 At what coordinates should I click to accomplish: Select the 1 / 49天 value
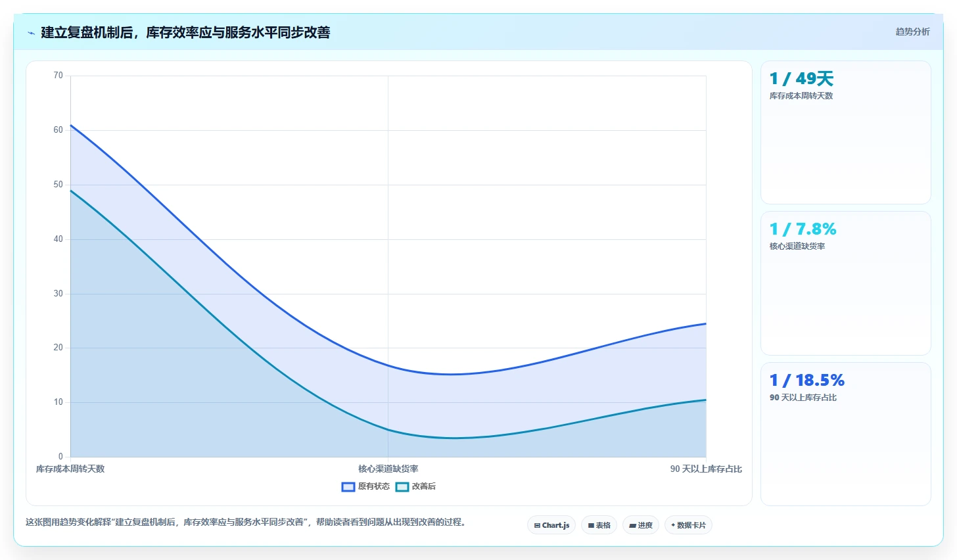point(801,79)
